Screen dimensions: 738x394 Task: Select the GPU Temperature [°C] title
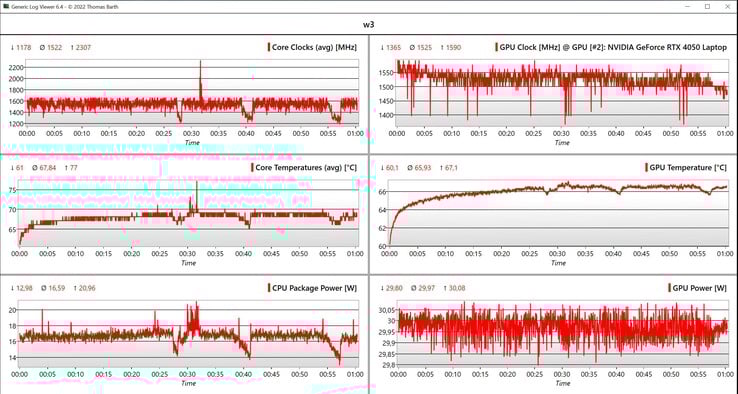coord(688,168)
